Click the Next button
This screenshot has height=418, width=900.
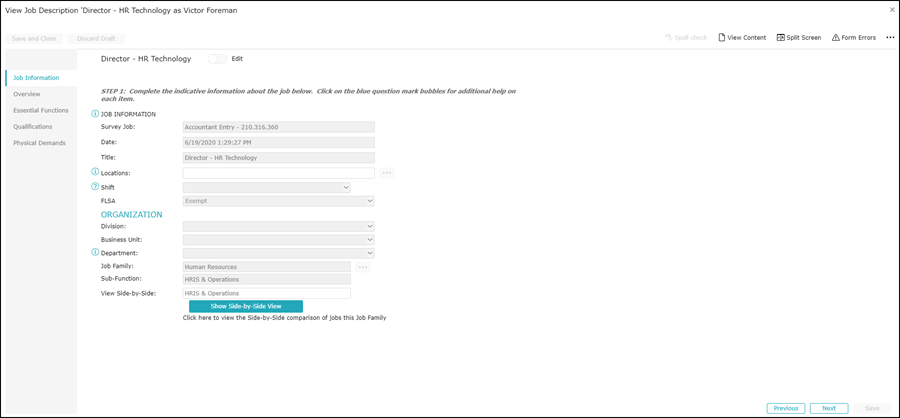pos(829,408)
